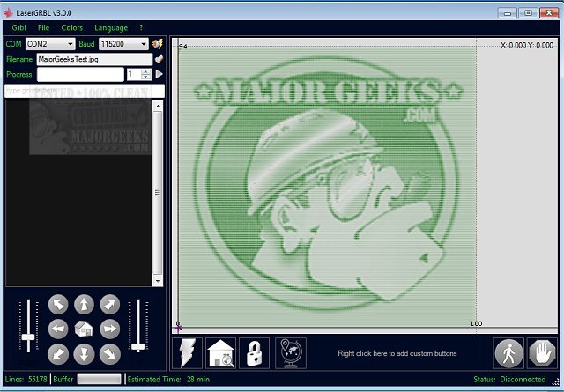Click the console scrollbar up arrow
This screenshot has height=392, width=564.
158,106
